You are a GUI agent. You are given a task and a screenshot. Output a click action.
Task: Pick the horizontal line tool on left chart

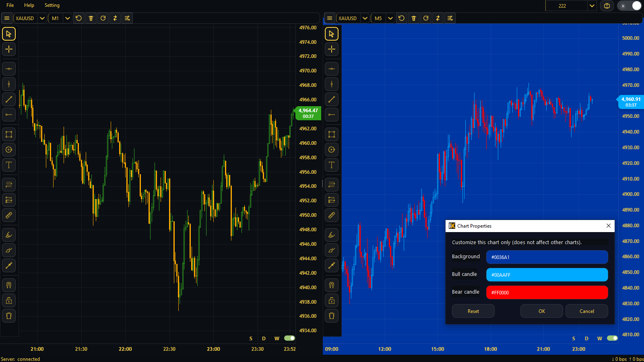tap(9, 69)
